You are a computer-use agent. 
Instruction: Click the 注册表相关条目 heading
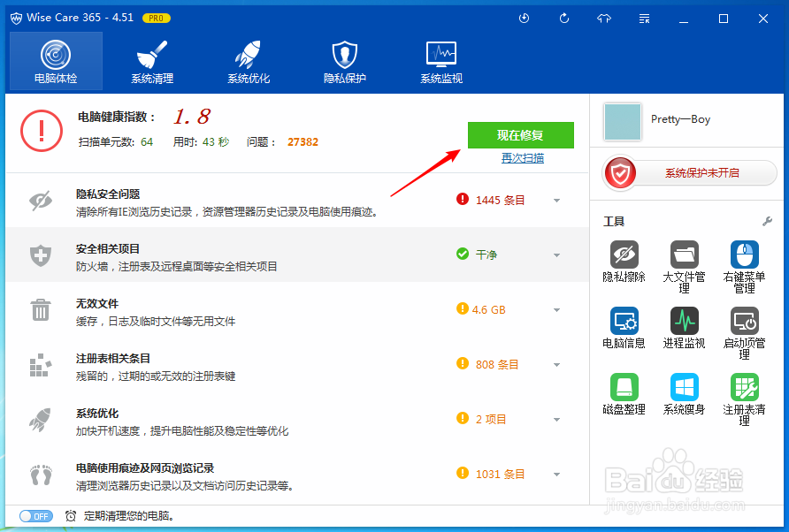tap(113, 359)
